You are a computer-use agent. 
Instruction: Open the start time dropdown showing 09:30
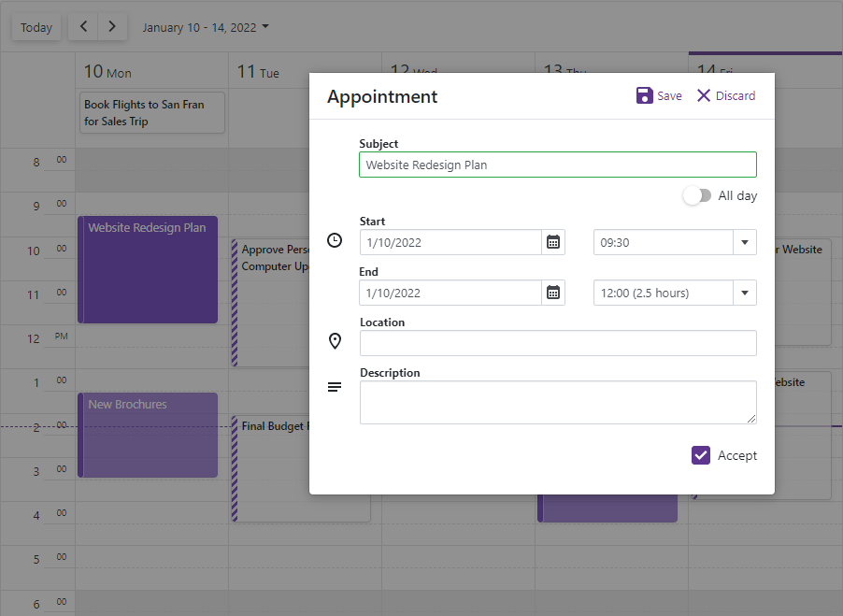coord(745,242)
